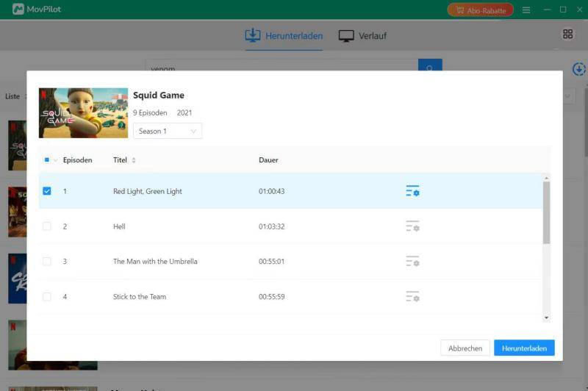Toggle the select-all episodes checkbox
Viewport: 588px width, 391px height.
point(47,160)
